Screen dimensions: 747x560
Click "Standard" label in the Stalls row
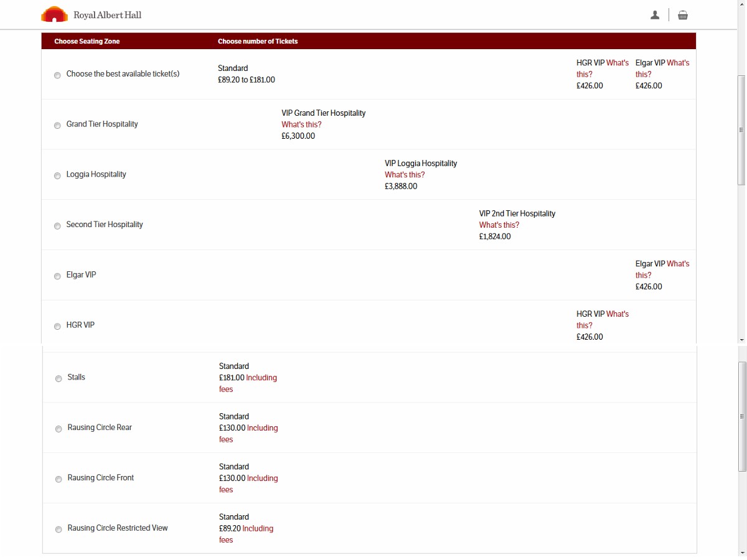234,366
